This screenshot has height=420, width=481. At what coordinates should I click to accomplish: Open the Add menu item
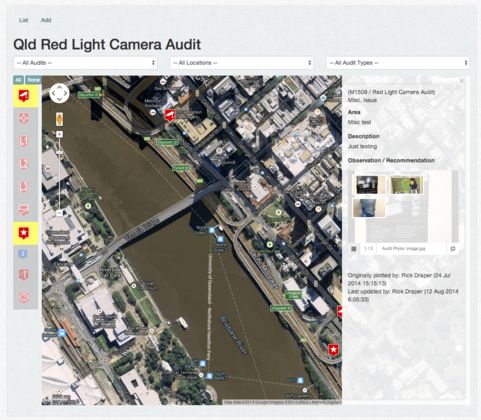pyautogui.click(x=46, y=20)
